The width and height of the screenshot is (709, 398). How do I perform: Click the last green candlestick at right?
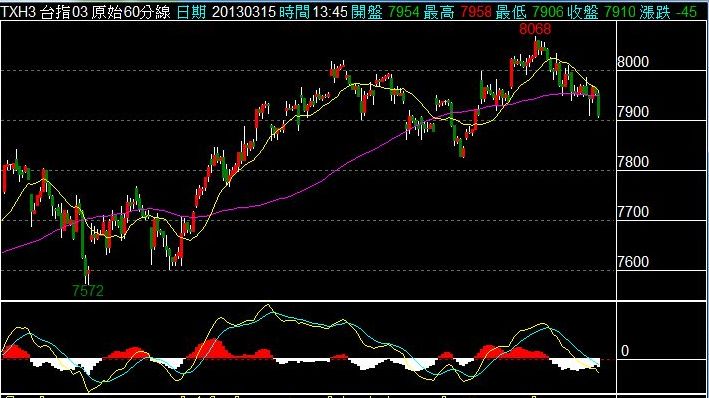click(599, 104)
